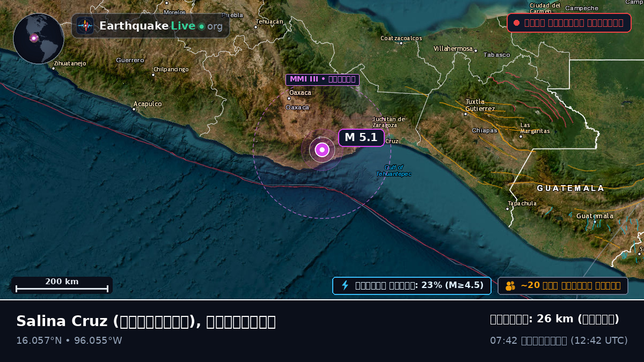Click the GUATEMALA country label
Screen dimensions: 644x362
coord(570,188)
